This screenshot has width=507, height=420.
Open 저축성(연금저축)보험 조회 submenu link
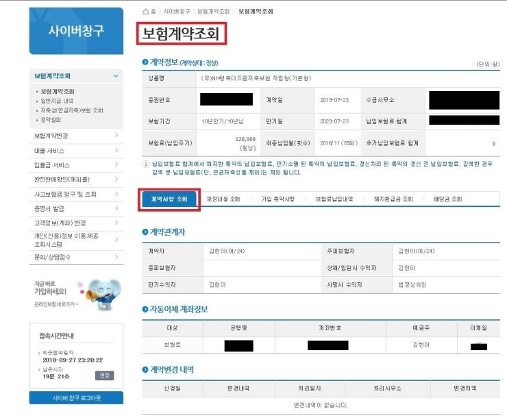coord(72,110)
